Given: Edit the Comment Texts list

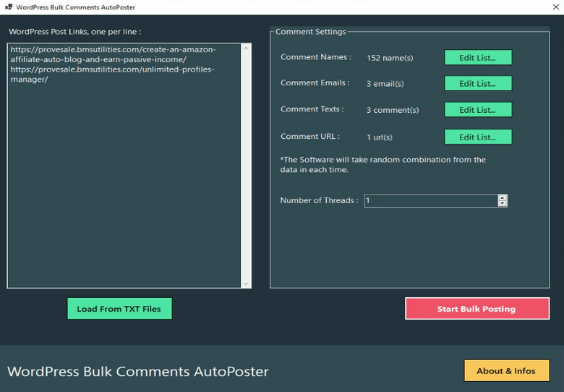Looking at the screenshot, I should [478, 110].
